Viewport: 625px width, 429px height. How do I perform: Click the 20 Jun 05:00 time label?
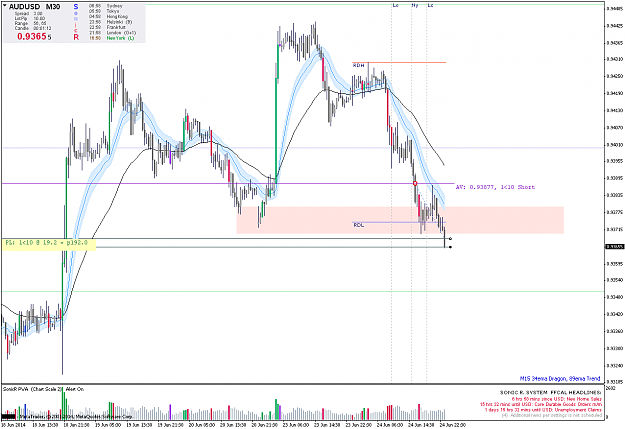click(201, 425)
